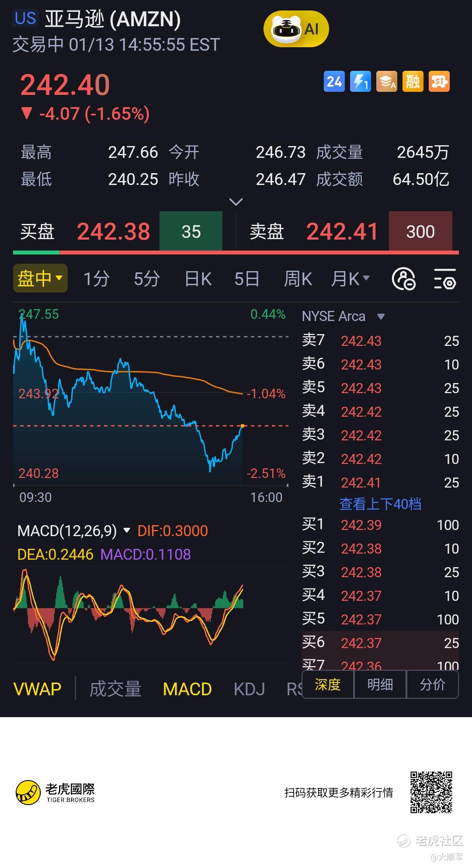This screenshot has height=868, width=472.
Task: Switch to the 周K chart tab
Action: (298, 279)
